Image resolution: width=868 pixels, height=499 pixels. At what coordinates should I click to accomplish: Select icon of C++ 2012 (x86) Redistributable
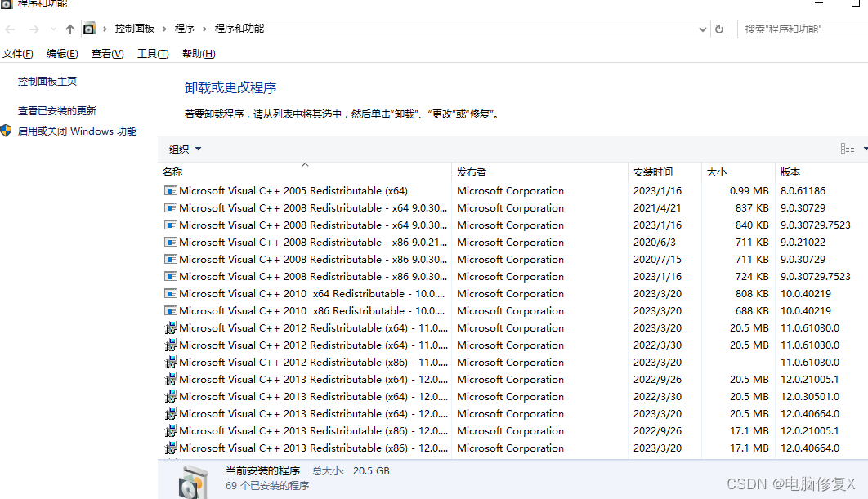tap(171, 363)
